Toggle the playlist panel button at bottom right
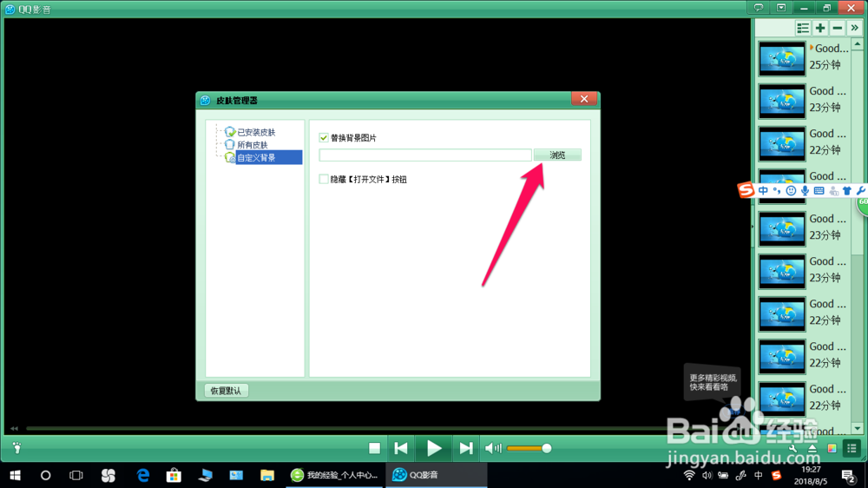 (852, 448)
